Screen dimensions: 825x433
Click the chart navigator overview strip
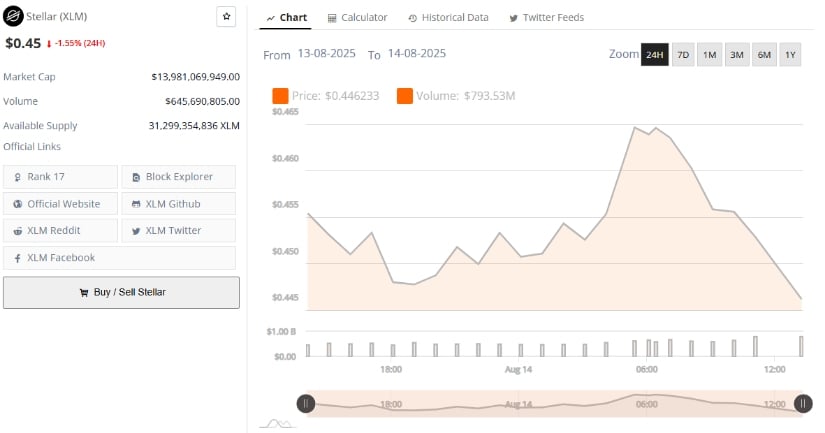(x=554, y=404)
